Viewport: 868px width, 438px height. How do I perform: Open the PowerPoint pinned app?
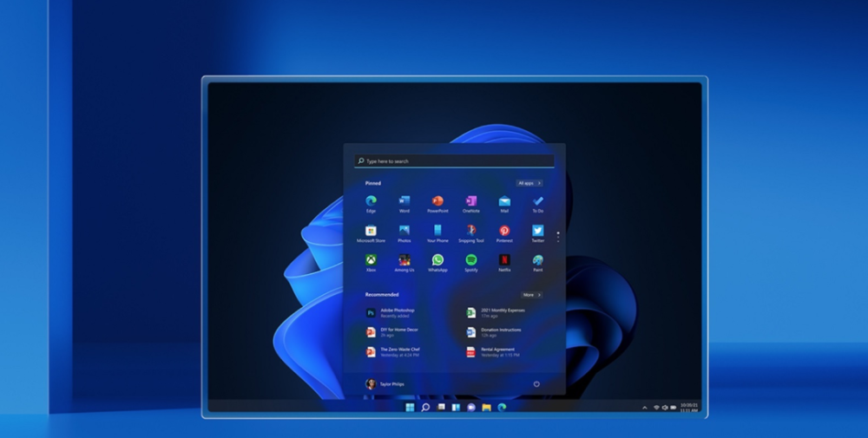437,204
